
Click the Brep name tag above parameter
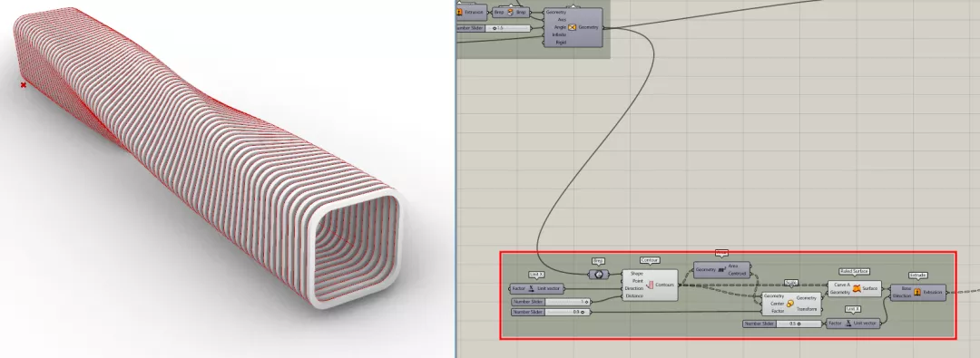[599, 260]
